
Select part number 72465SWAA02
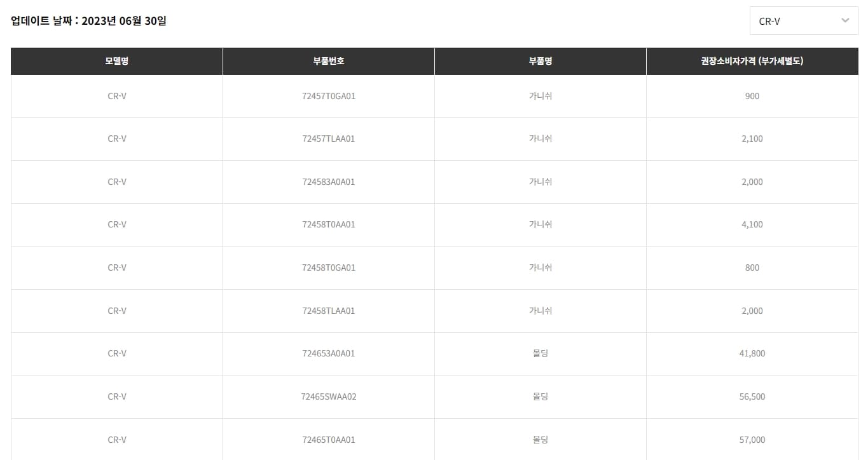click(329, 396)
